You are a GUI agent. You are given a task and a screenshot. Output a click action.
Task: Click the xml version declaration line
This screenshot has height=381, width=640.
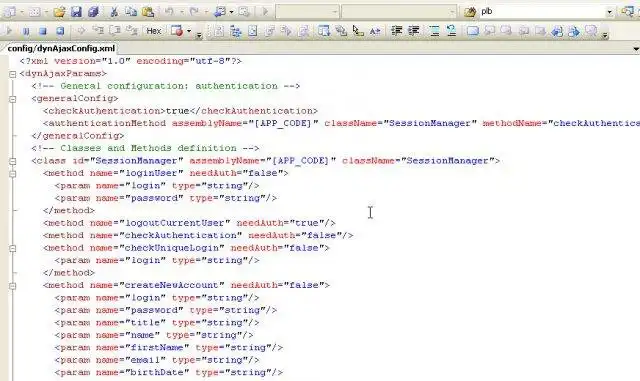pyautogui.click(x=131, y=61)
